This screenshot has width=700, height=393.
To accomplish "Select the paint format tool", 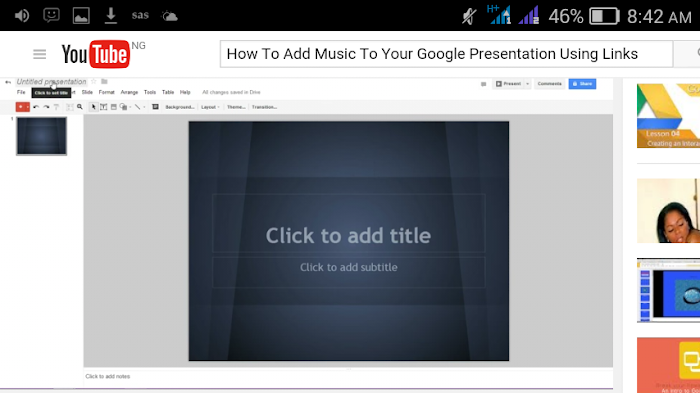I will click(56, 107).
